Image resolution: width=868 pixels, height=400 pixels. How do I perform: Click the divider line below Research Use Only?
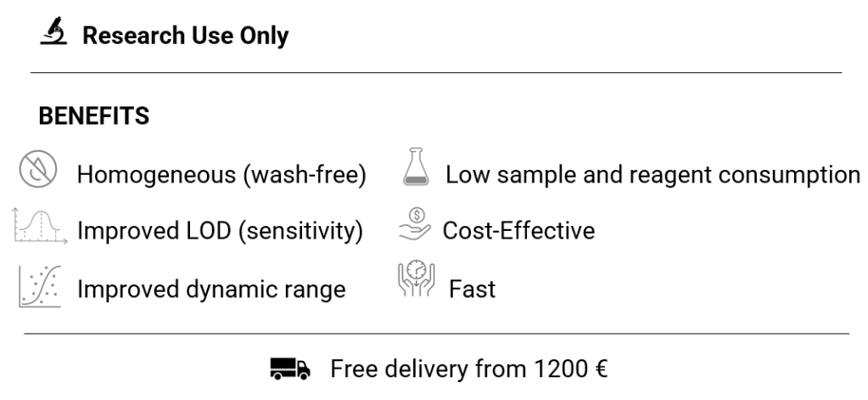436,73
